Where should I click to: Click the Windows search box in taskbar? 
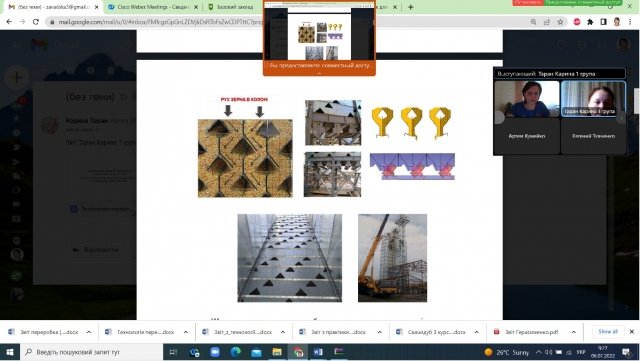point(91,352)
